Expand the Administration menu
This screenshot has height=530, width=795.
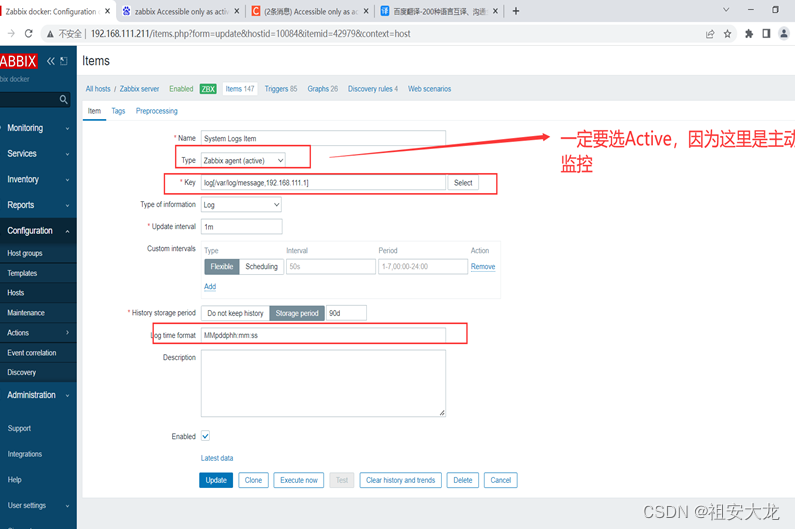point(38,395)
